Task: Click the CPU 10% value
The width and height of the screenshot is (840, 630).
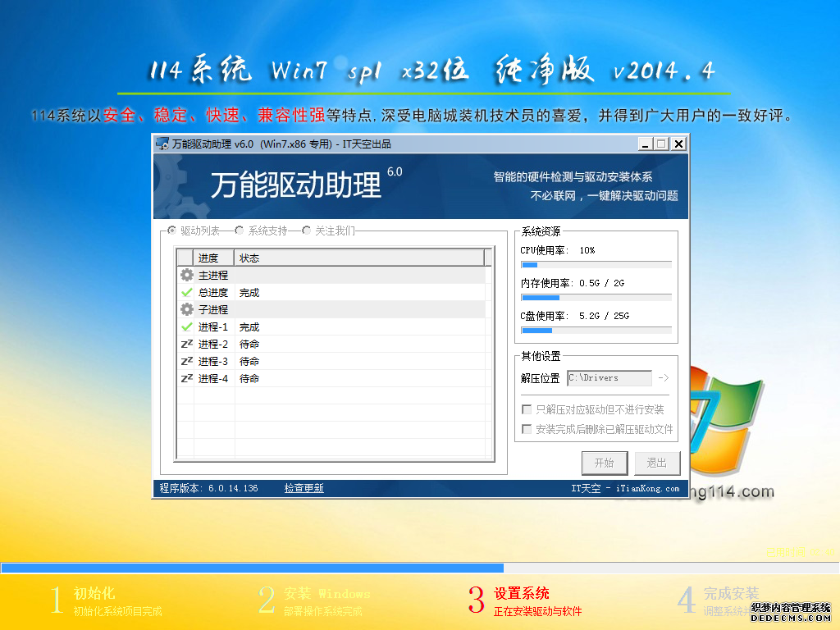Action: 587,250
